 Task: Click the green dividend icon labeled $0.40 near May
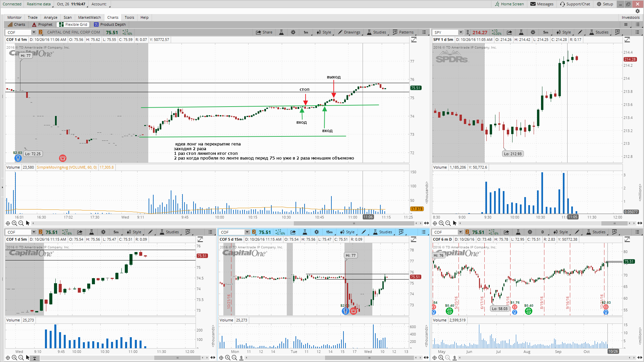pyautogui.click(x=449, y=311)
